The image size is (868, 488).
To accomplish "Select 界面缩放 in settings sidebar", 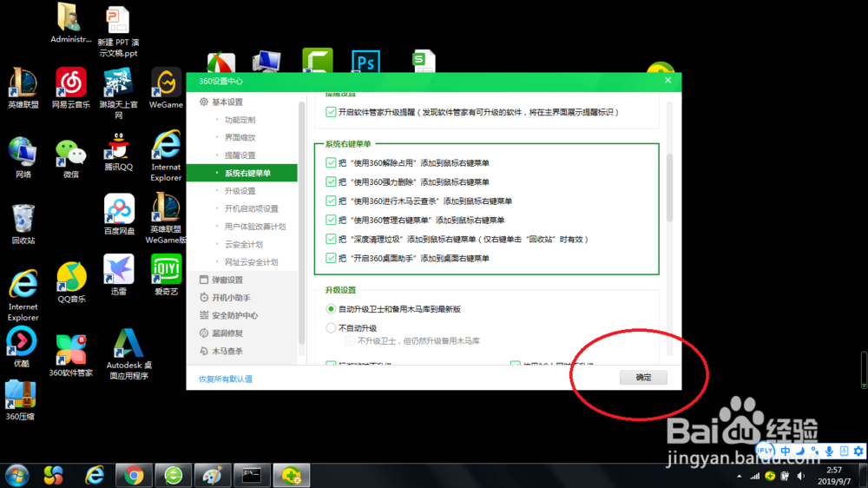I will click(242, 137).
